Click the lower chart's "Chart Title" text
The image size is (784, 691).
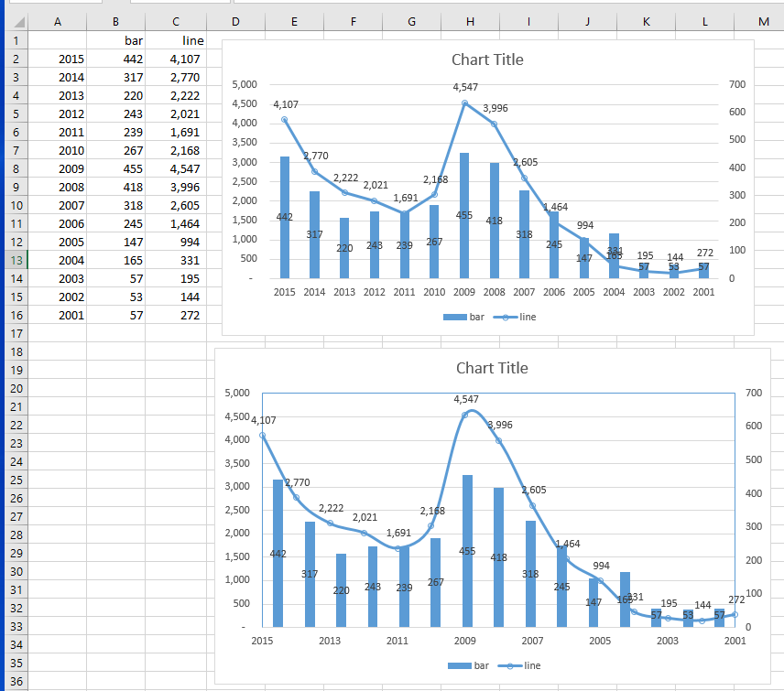point(492,368)
